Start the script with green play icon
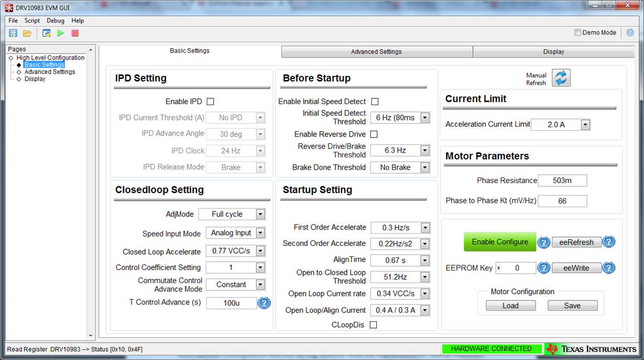This screenshot has height=360, width=644. (61, 33)
